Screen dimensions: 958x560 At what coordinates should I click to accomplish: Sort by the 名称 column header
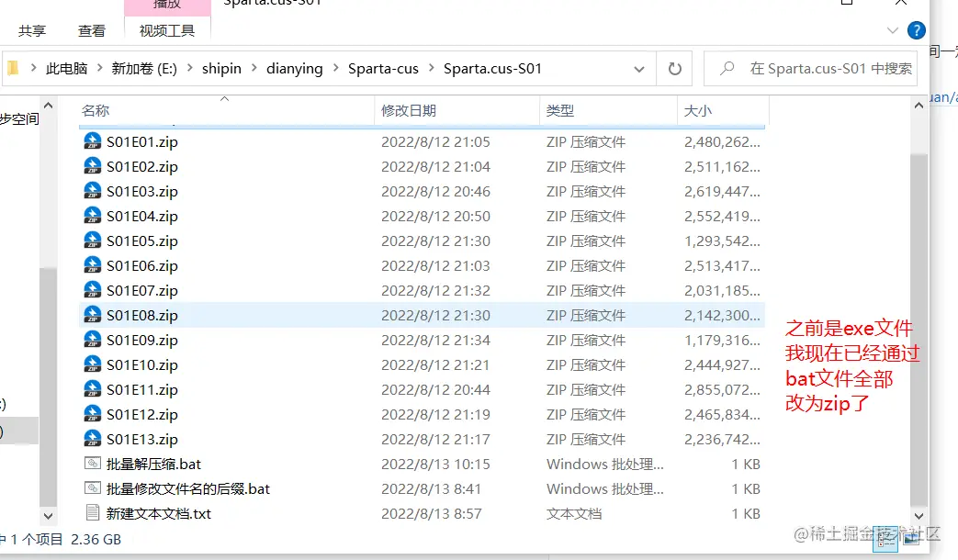point(96,110)
